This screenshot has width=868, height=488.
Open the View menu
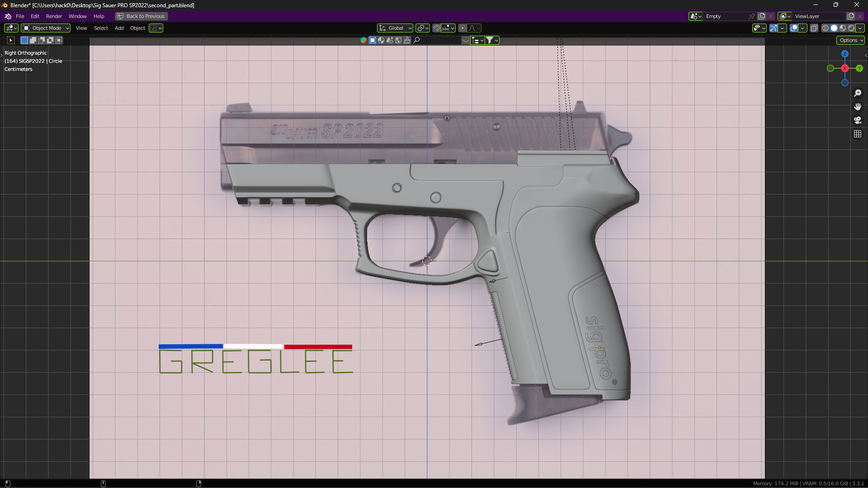pos(81,28)
